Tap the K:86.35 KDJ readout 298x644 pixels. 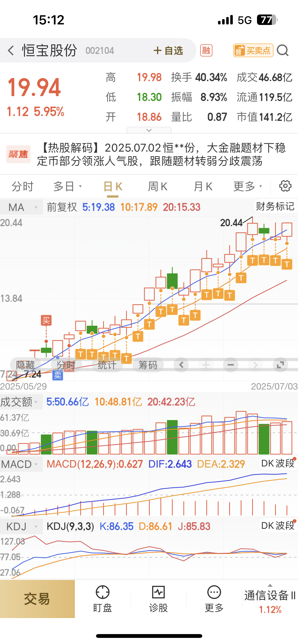[x=116, y=526]
